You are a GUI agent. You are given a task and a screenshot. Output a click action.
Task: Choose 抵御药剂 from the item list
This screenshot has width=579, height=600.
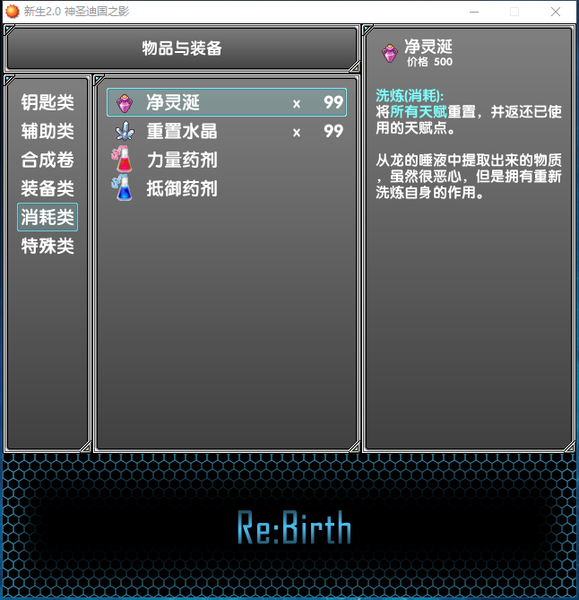tap(182, 189)
